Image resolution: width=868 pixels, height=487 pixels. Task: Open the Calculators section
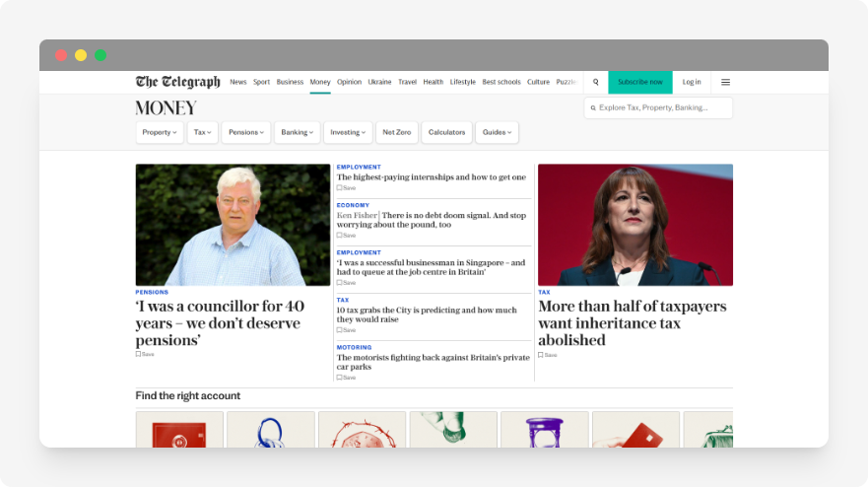[x=446, y=132]
